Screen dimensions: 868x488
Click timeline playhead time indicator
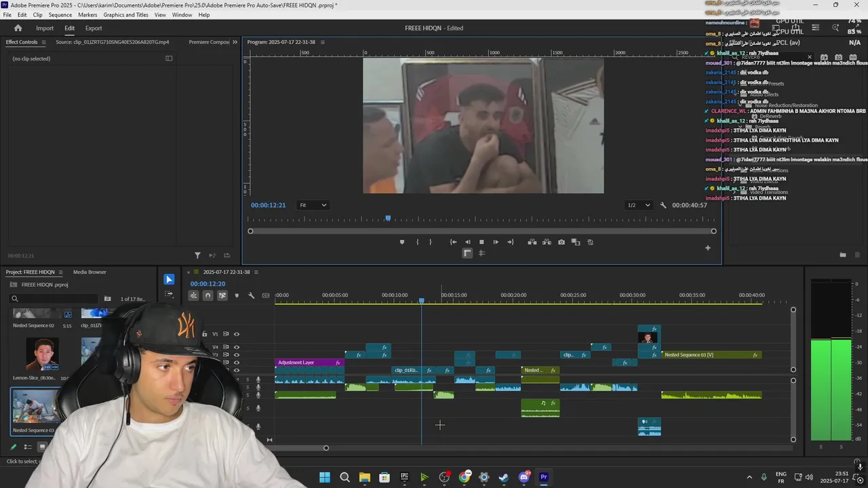pos(421,300)
